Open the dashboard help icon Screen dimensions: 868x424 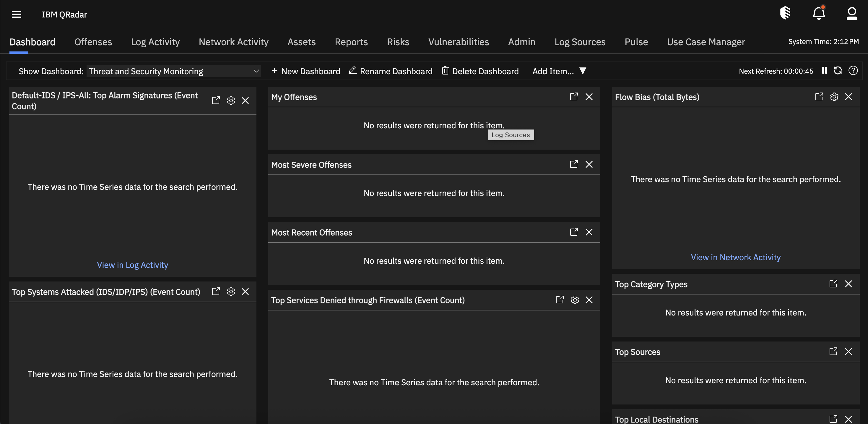853,70
